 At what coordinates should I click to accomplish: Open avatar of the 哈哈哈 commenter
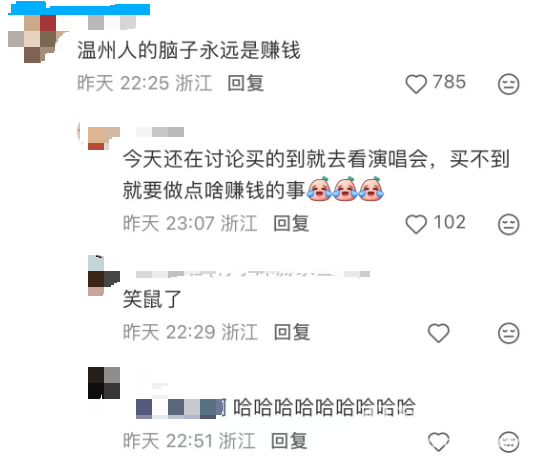coord(104,383)
